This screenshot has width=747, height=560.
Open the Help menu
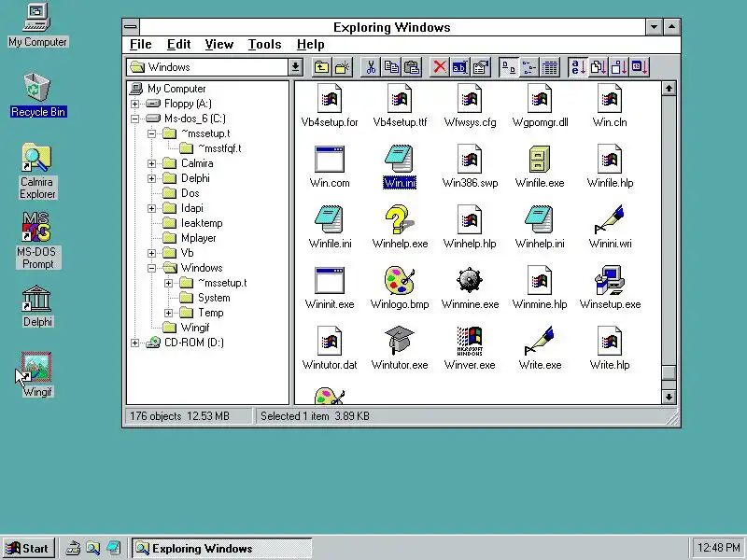(x=311, y=44)
